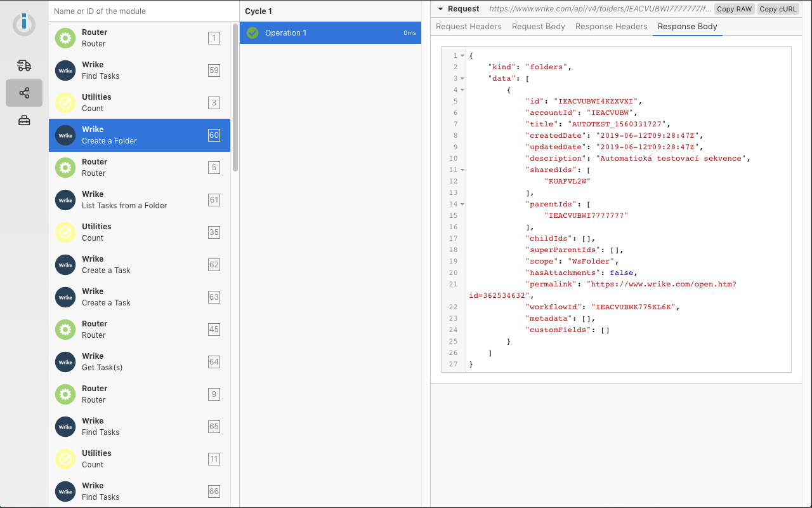Click the Cycle 1 heading
The height and width of the screenshot is (508, 812).
pyautogui.click(x=258, y=11)
